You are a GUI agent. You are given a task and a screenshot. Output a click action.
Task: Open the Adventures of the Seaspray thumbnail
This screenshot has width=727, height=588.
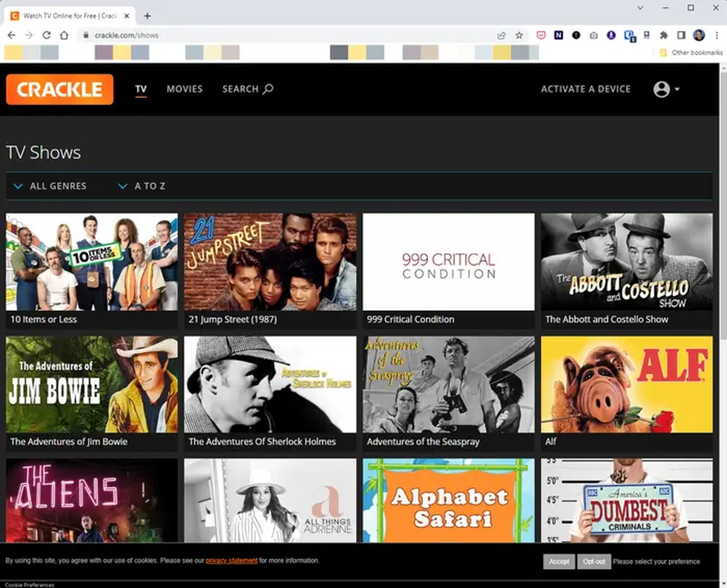[x=449, y=385]
